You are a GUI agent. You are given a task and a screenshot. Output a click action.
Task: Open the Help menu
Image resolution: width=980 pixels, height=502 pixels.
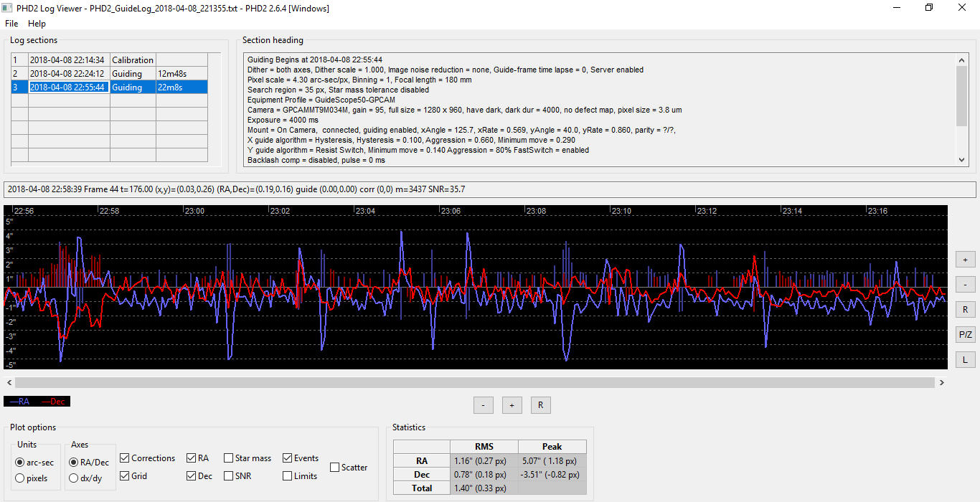(x=37, y=24)
